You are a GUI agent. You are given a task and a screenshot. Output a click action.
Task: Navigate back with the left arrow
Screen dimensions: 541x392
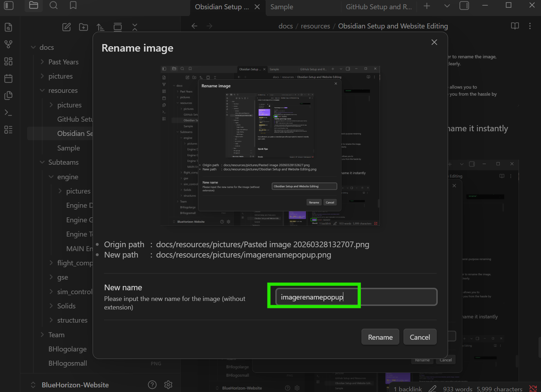point(194,26)
